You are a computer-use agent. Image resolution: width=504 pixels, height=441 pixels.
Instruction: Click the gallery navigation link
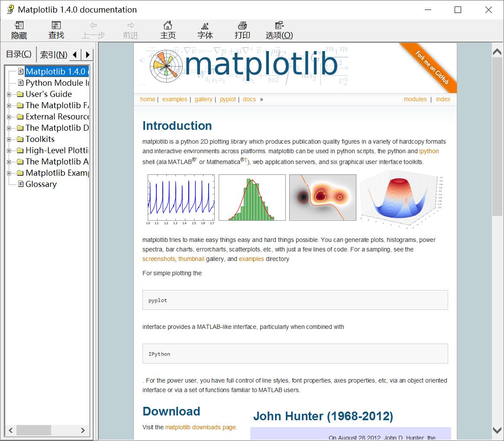tap(204, 99)
